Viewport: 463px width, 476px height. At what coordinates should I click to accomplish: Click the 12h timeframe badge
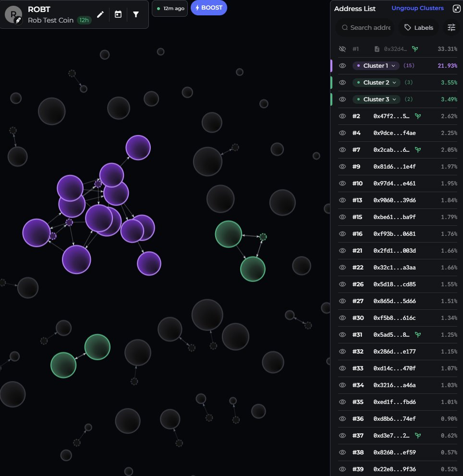84,20
